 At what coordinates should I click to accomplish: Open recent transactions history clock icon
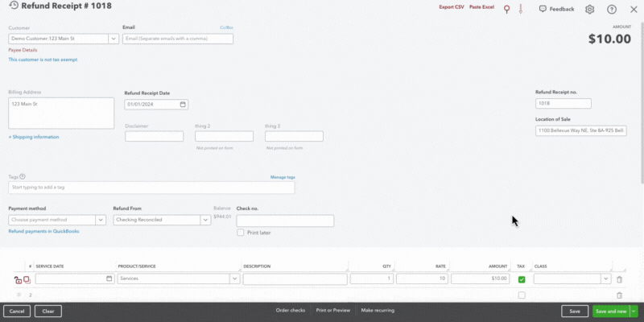click(13, 6)
